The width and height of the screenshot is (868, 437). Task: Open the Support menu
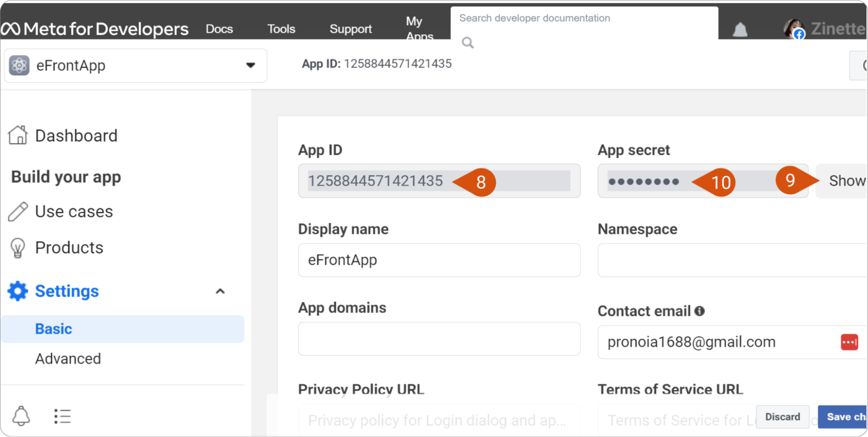pyautogui.click(x=351, y=29)
